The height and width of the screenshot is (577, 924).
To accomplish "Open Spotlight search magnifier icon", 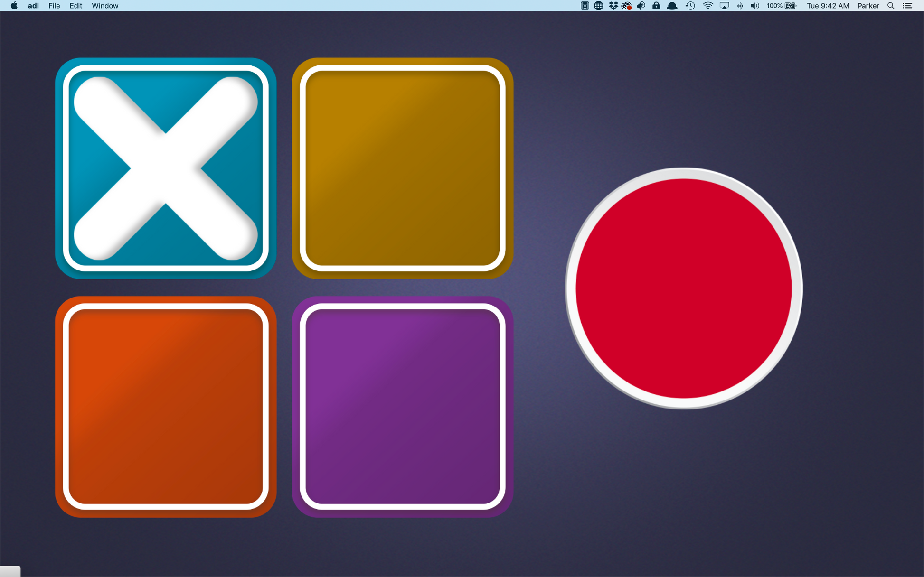I will point(891,6).
